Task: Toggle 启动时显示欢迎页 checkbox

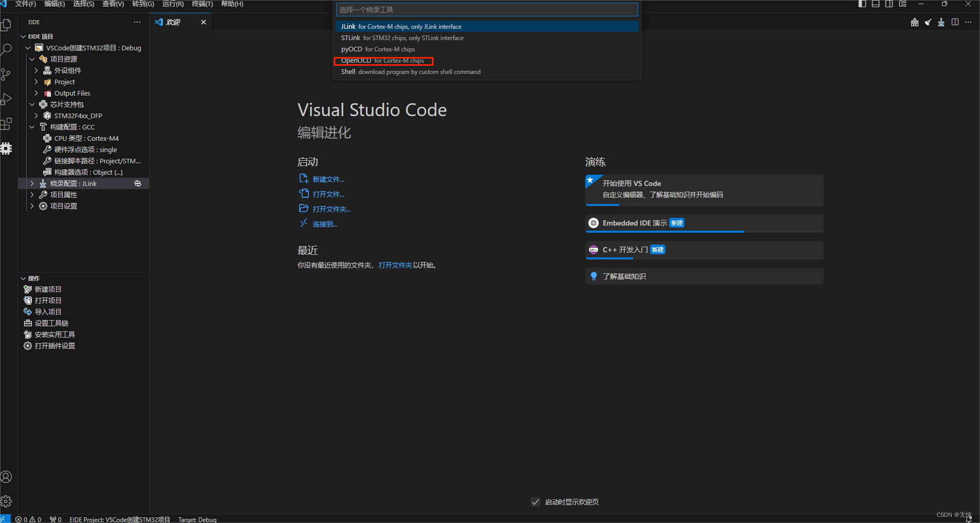Action: point(535,502)
